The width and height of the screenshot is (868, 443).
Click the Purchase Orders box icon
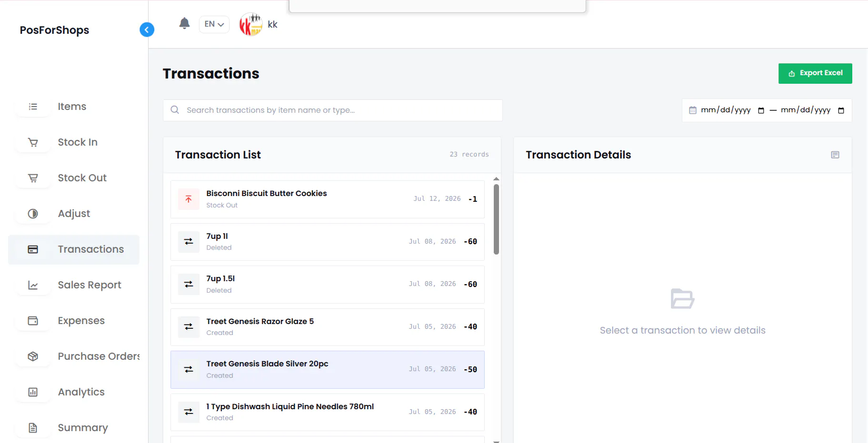(x=33, y=356)
